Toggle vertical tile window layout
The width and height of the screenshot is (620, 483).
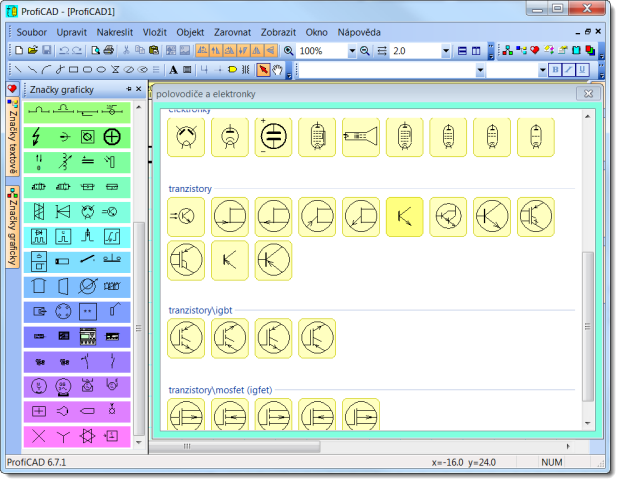476,51
